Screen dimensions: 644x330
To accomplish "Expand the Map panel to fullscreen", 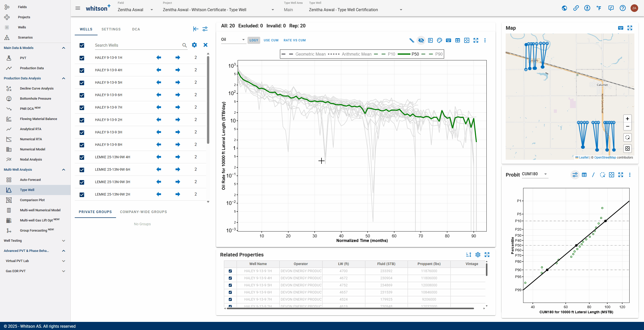I will pyautogui.click(x=630, y=28).
